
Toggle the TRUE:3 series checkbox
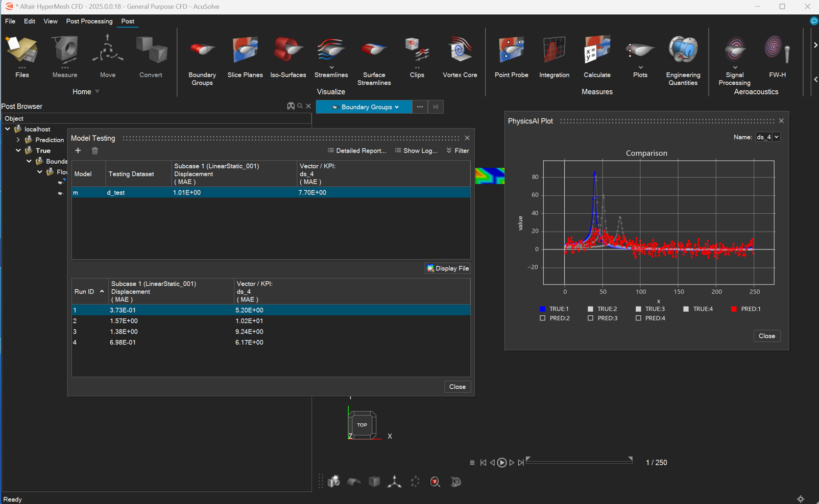pyautogui.click(x=638, y=309)
